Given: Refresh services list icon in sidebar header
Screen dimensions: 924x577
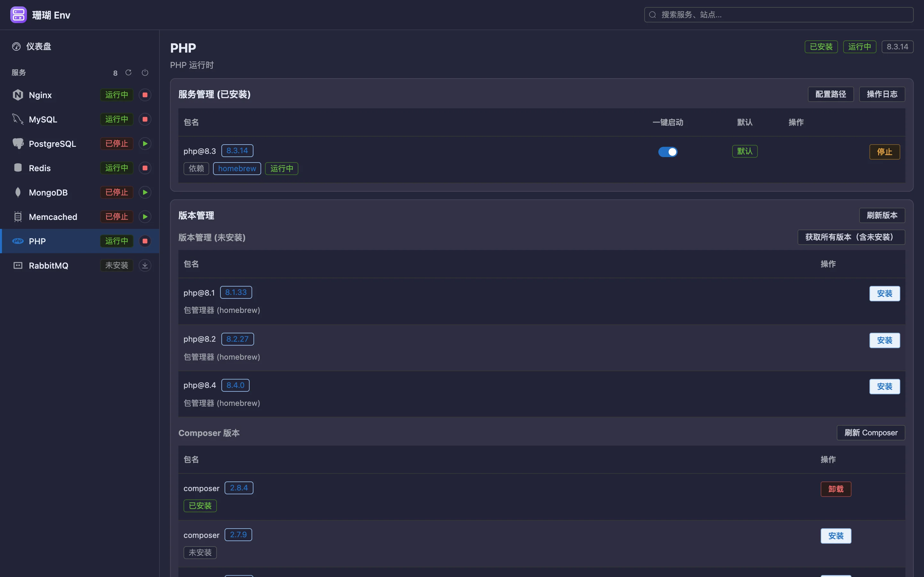Looking at the screenshot, I should click(128, 72).
